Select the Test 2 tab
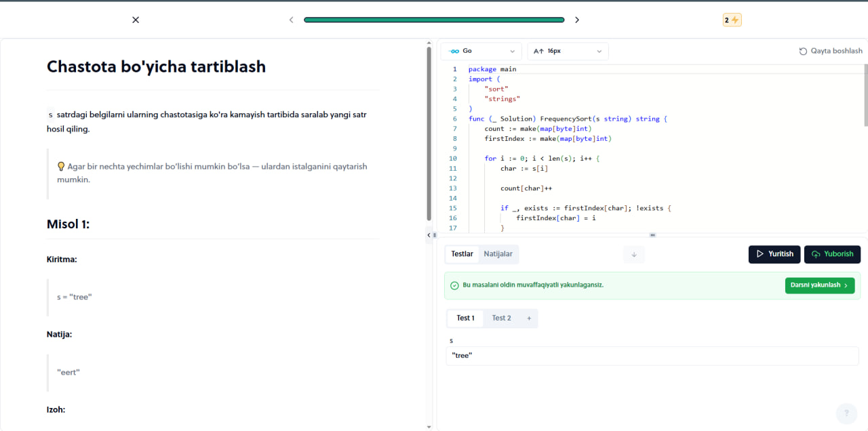 point(502,318)
